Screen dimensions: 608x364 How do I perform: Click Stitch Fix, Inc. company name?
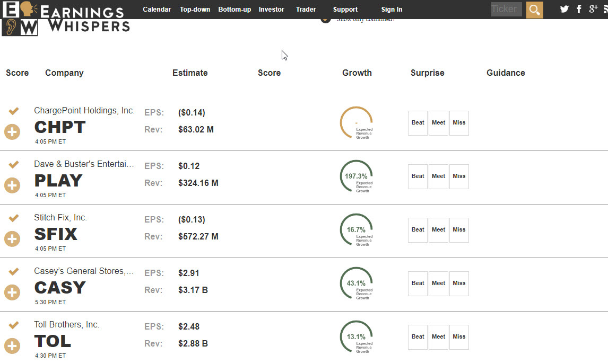[60, 218]
